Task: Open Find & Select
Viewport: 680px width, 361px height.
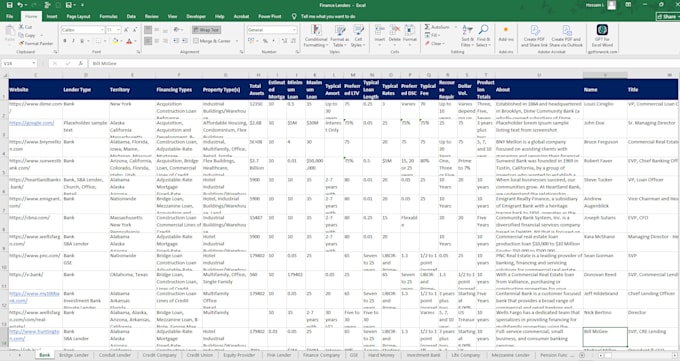Action: (x=483, y=36)
